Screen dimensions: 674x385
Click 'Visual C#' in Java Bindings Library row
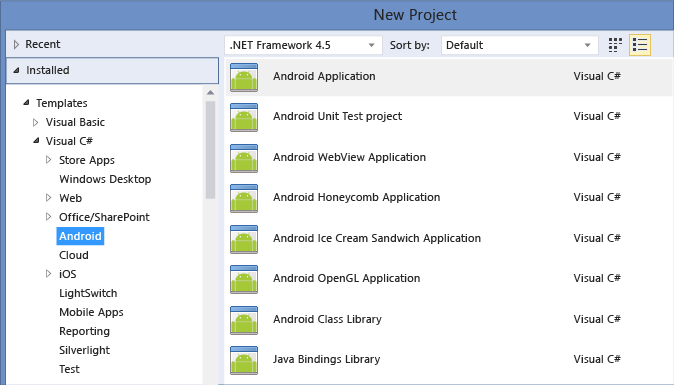click(597, 359)
